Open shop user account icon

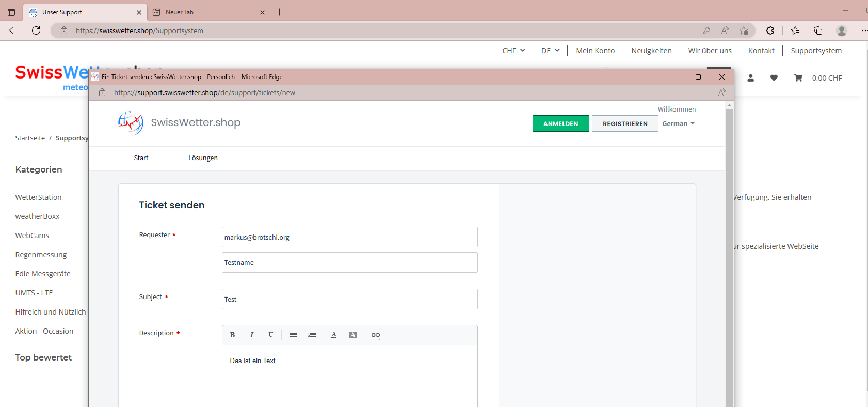(x=751, y=78)
